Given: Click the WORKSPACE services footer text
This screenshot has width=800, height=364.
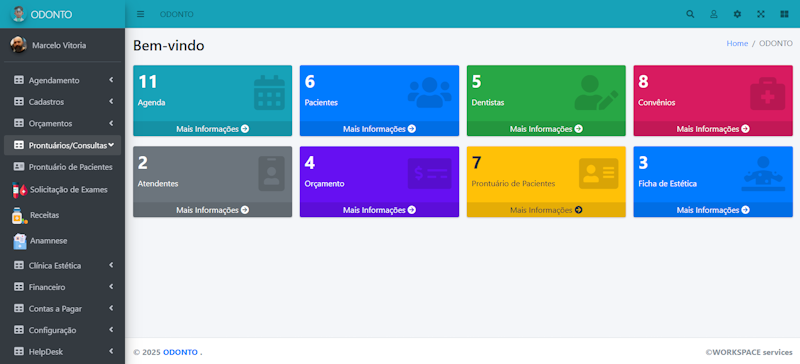Looking at the screenshot, I should [749, 352].
